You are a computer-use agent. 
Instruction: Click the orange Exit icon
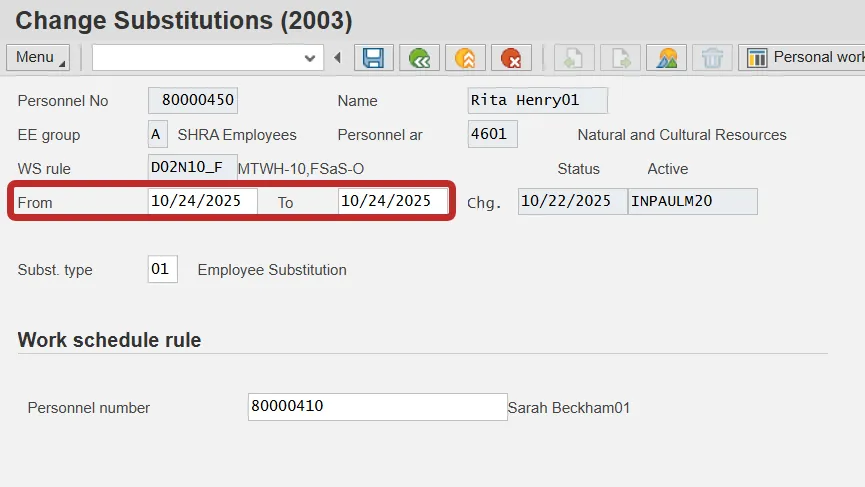coord(465,58)
